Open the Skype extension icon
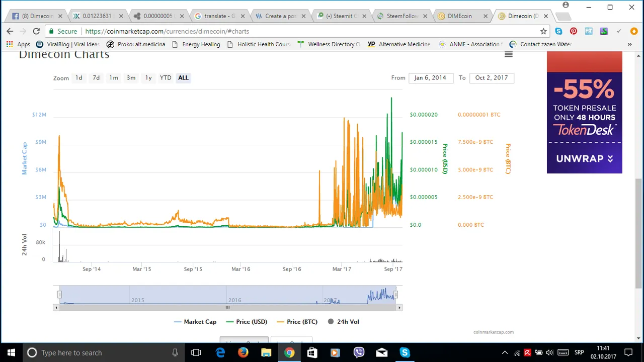Image resolution: width=644 pixels, height=362 pixels. (558, 31)
